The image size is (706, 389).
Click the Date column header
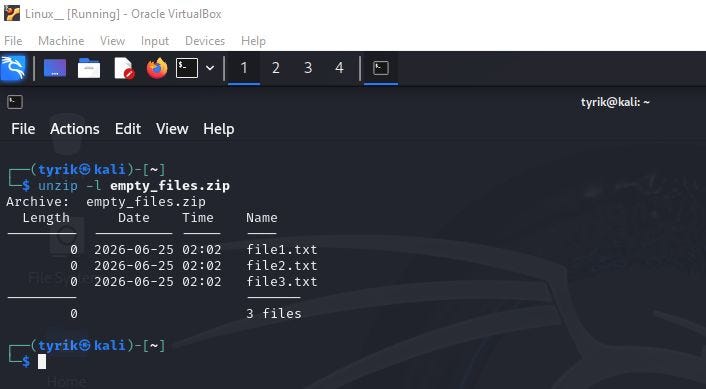click(134, 218)
